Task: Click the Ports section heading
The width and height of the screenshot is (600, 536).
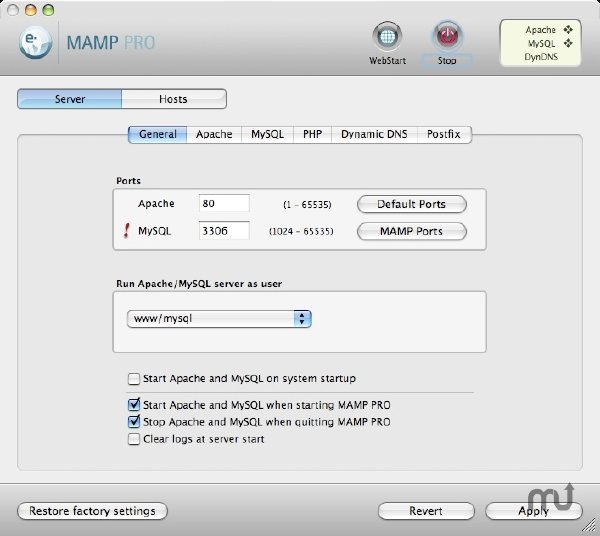Action: point(129,181)
